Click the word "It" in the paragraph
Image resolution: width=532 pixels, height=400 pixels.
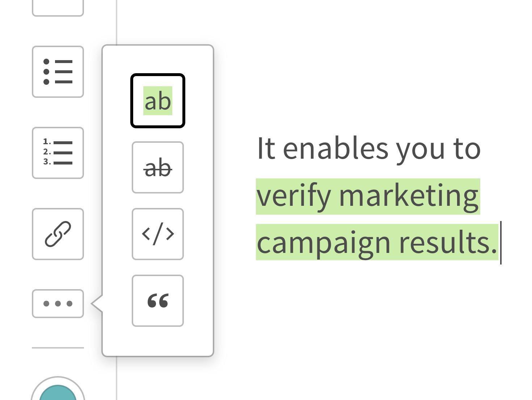click(266, 148)
